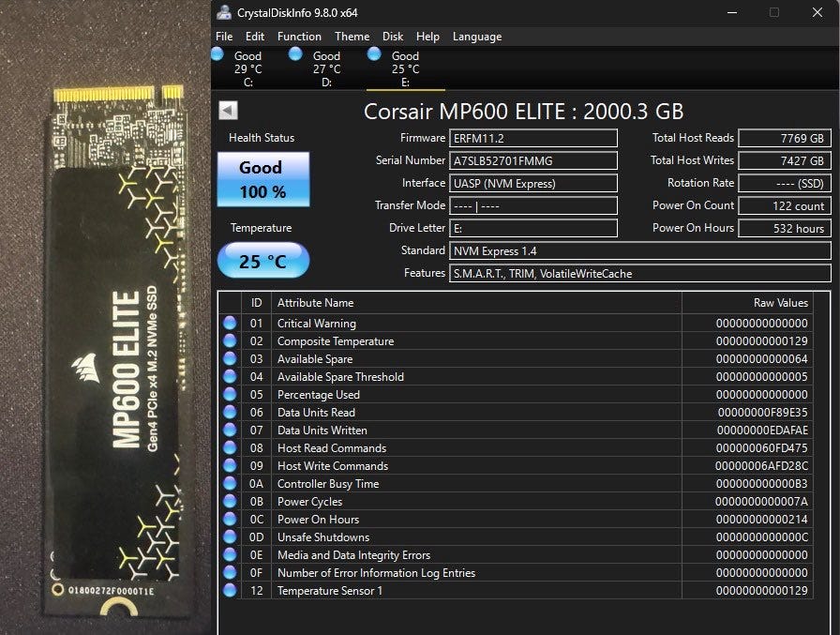Viewport: 840px width, 635px height.
Task: Click status orb for Composite Temperature row
Action: (x=230, y=340)
